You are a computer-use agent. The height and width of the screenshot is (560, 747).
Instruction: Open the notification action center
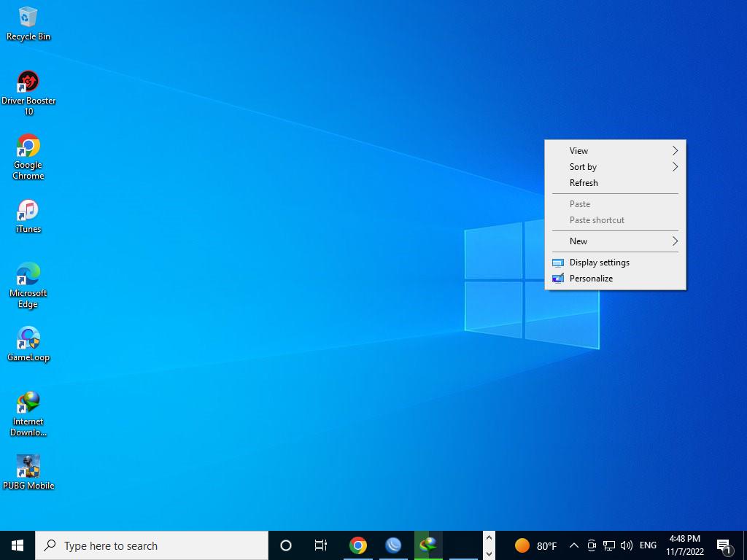point(724,545)
